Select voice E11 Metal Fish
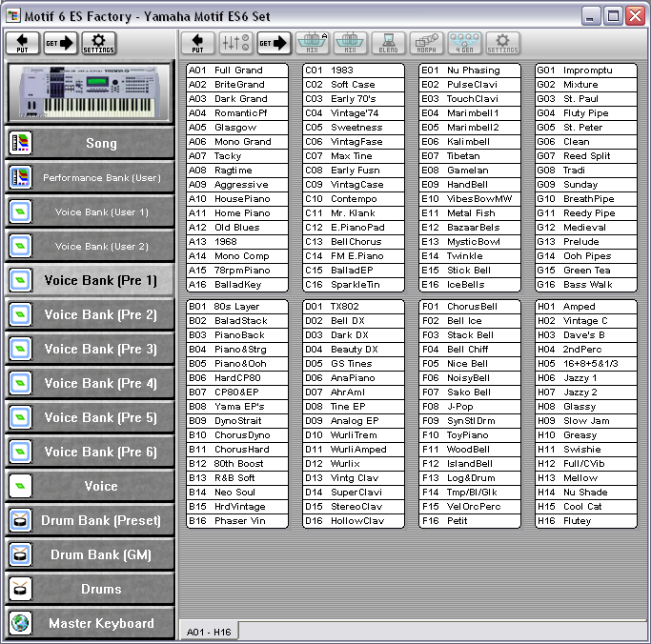Image resolution: width=651 pixels, height=644 pixels. pos(470,213)
